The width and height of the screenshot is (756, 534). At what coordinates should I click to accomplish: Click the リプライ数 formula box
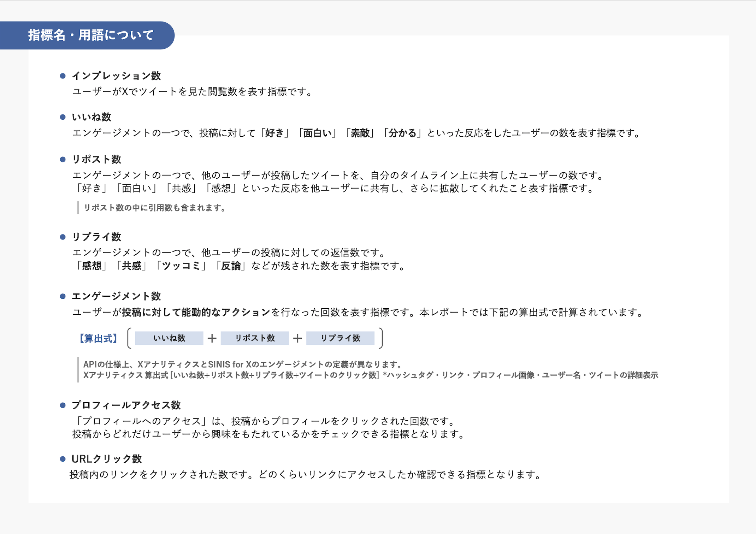pos(340,338)
